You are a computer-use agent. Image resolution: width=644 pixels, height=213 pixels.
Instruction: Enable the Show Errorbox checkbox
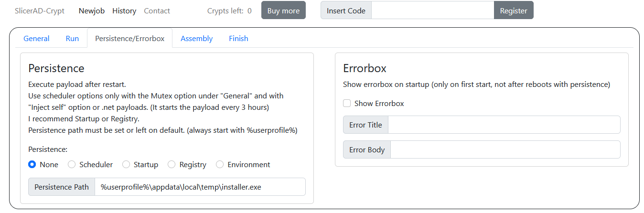coord(347,103)
